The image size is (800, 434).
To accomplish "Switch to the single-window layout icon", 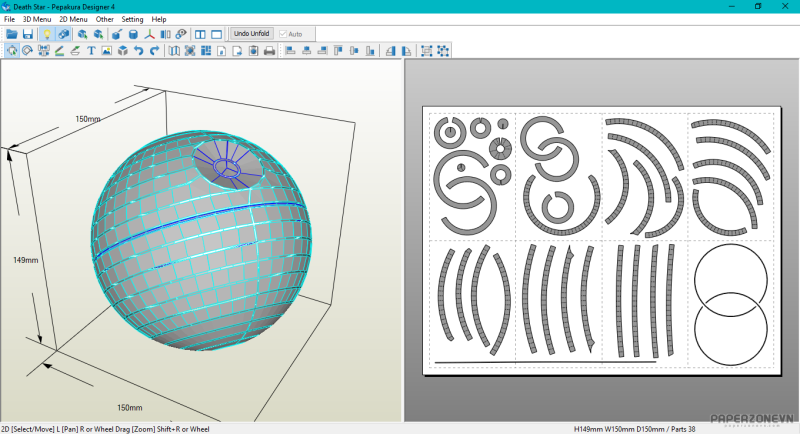I will pos(216,34).
